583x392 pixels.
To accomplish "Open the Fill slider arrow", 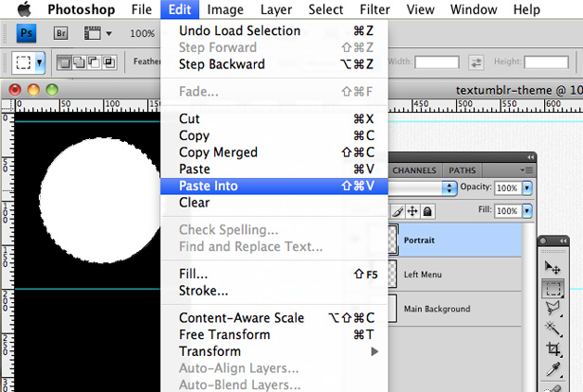I will 527,211.
